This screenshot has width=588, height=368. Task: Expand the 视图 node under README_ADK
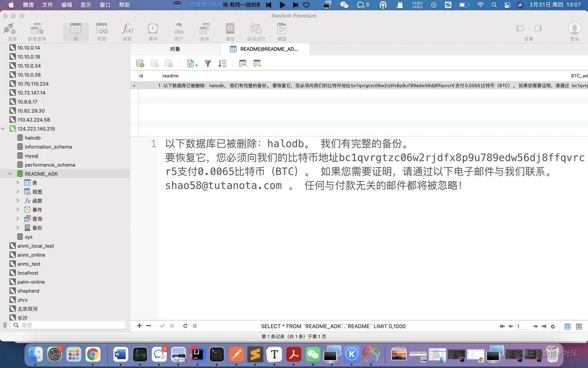click(17, 192)
